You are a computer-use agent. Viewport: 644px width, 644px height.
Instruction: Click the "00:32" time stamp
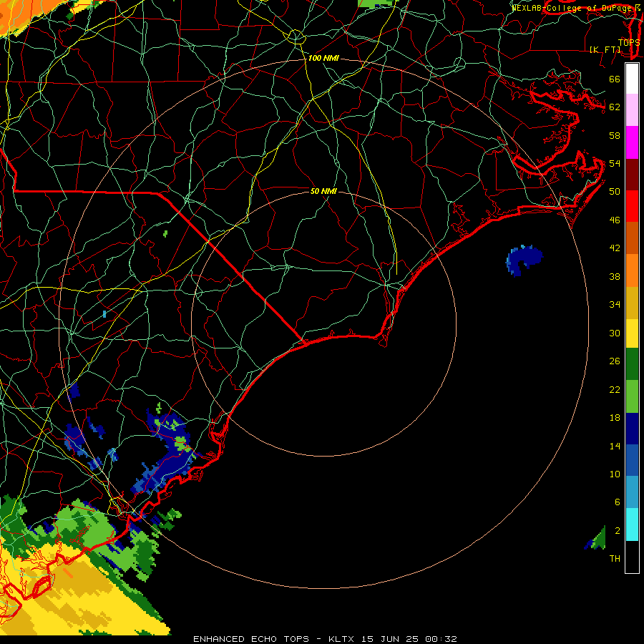pyautogui.click(x=441, y=639)
